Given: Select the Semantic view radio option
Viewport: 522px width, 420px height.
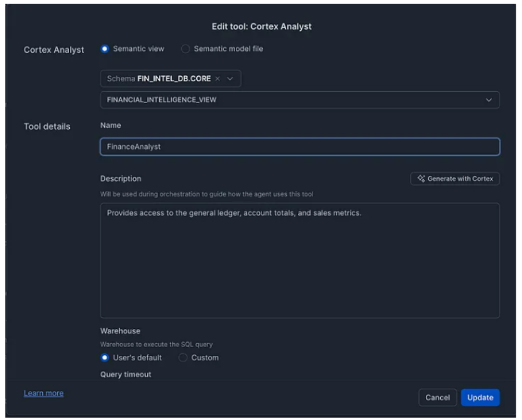Looking at the screenshot, I should [105, 49].
